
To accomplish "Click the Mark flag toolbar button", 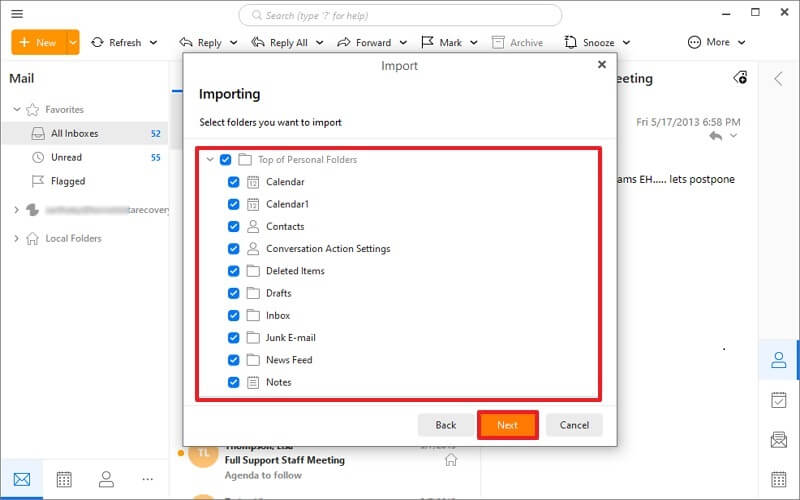I will [442, 43].
